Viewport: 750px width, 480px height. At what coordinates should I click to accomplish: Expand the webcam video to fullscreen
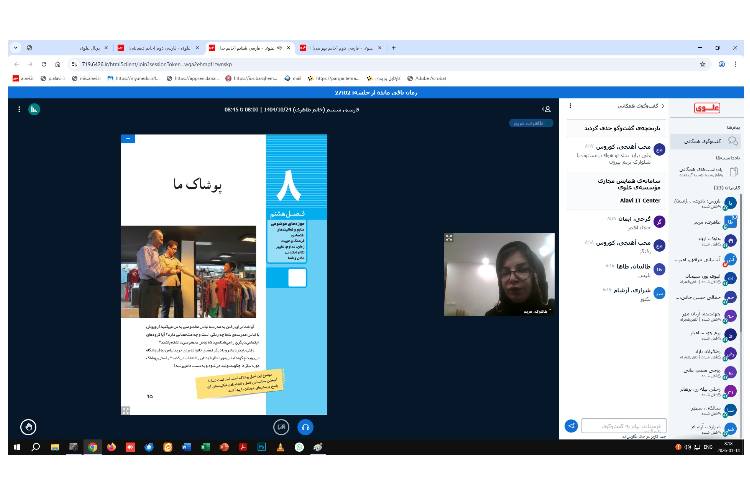[x=449, y=238]
